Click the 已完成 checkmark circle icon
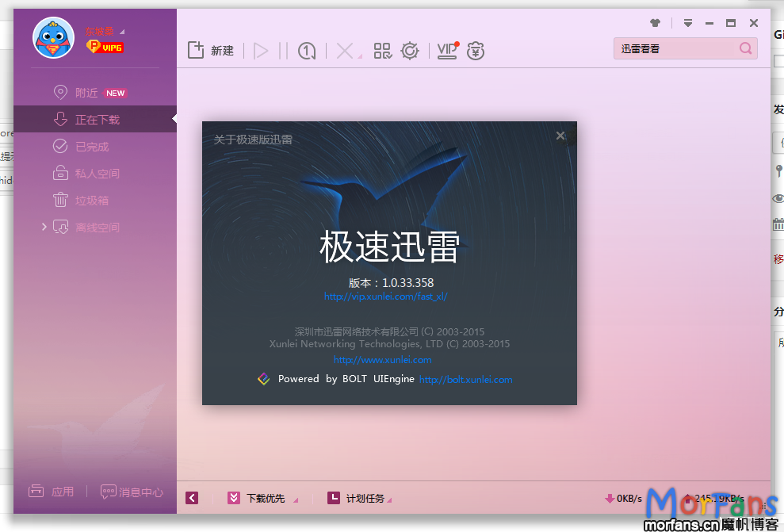Screen dimensions: 784x532 [60, 146]
